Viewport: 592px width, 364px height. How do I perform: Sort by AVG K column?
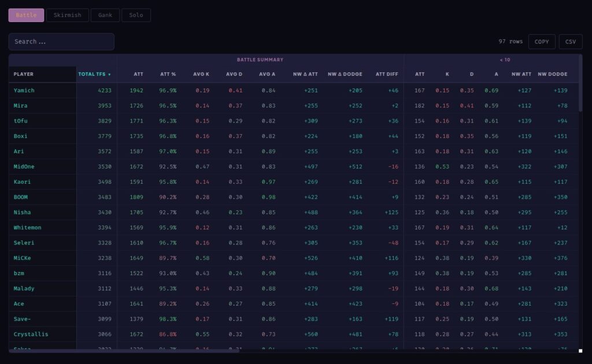coord(201,74)
